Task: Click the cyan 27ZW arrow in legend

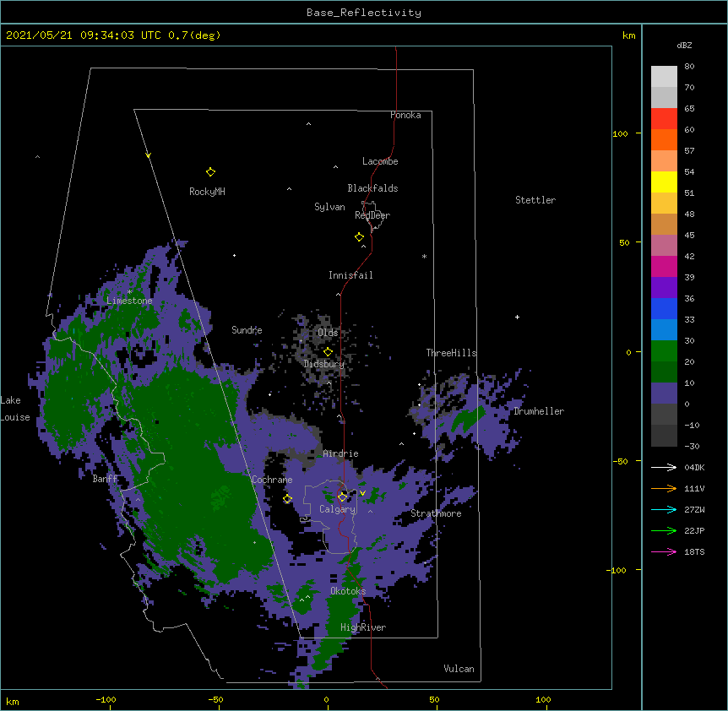Action: click(x=664, y=509)
